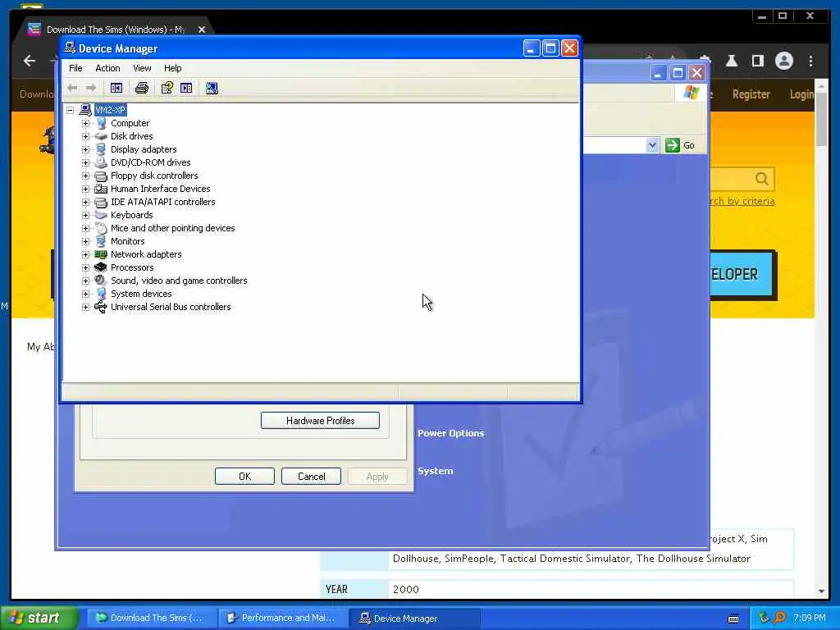Expand the Processors node
The image size is (840, 630).
coord(85,267)
